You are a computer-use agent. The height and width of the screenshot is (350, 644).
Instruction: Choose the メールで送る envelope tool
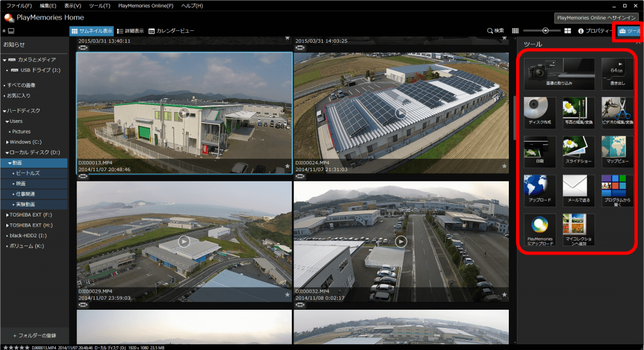click(x=579, y=191)
